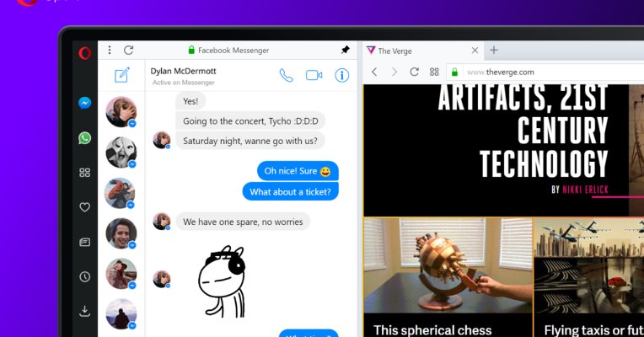The image size is (644, 337).
Task: Click the 'Going to the concert, Tycho' message
Action: click(x=250, y=121)
